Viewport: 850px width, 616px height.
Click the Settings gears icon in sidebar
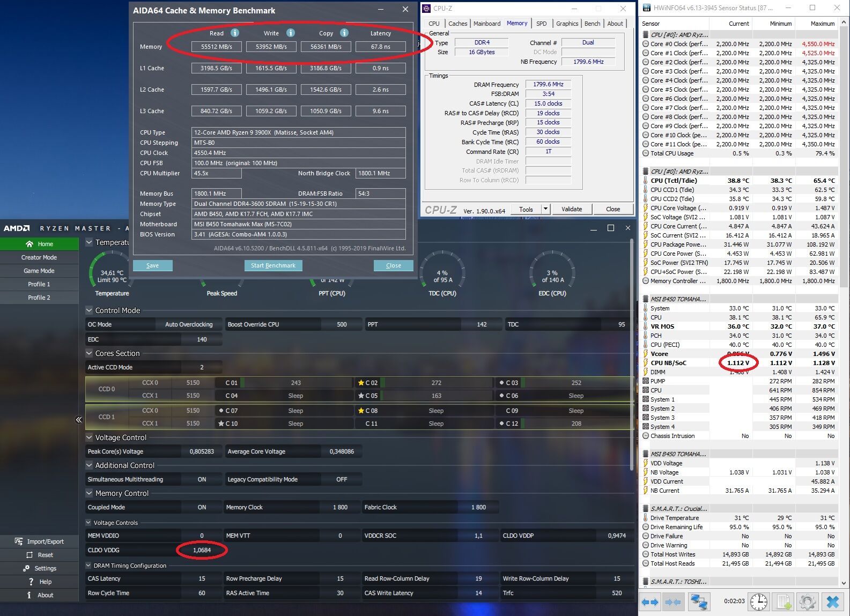click(26, 568)
